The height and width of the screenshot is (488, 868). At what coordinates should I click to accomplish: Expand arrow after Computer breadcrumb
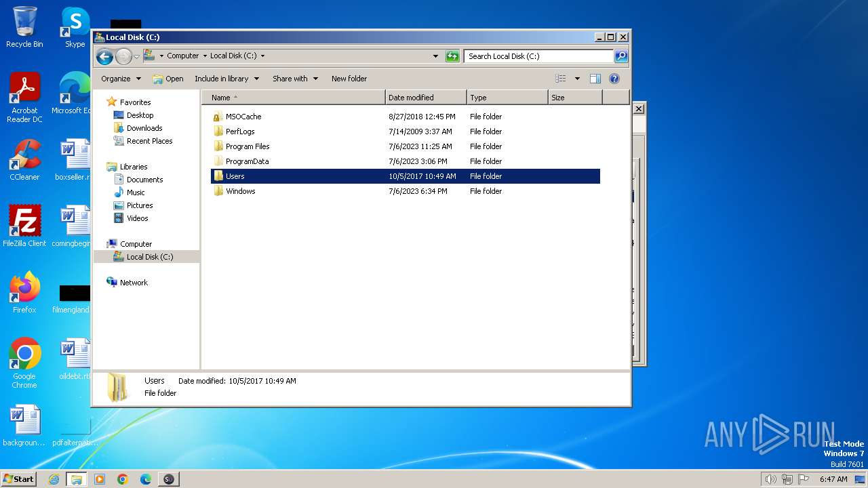click(205, 56)
